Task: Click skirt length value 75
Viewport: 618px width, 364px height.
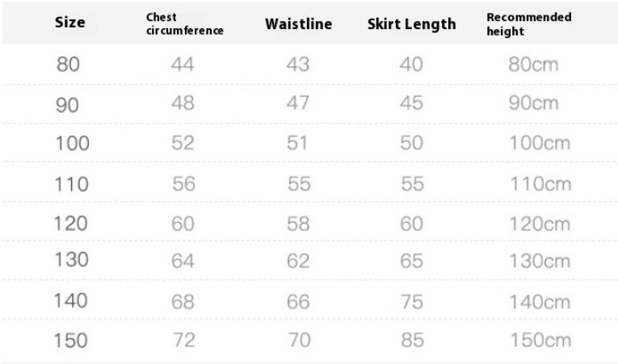Action: tap(411, 301)
